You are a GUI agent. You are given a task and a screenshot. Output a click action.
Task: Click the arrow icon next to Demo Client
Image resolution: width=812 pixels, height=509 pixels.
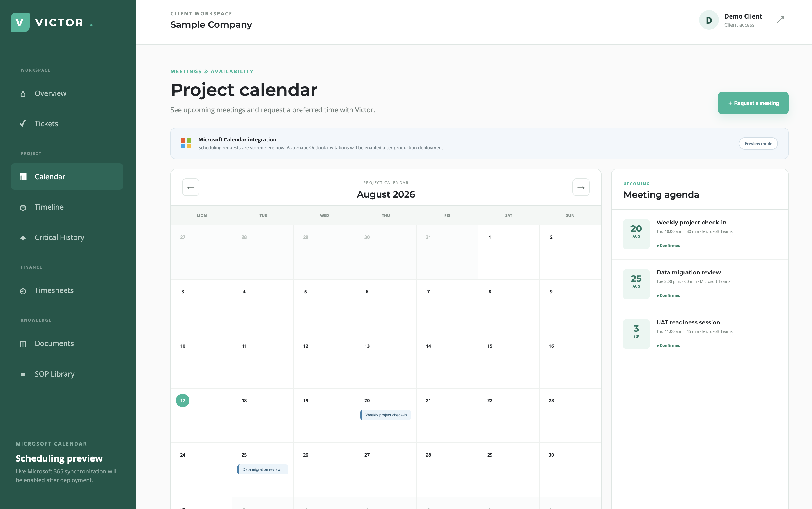pos(780,20)
